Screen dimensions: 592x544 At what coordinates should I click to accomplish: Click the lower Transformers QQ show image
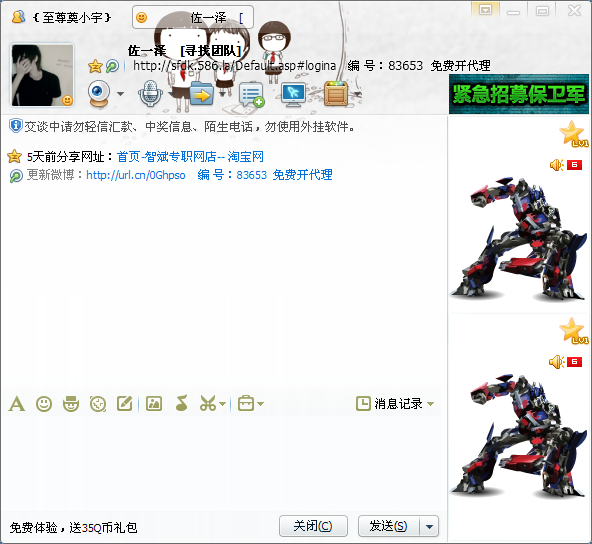pos(518,435)
